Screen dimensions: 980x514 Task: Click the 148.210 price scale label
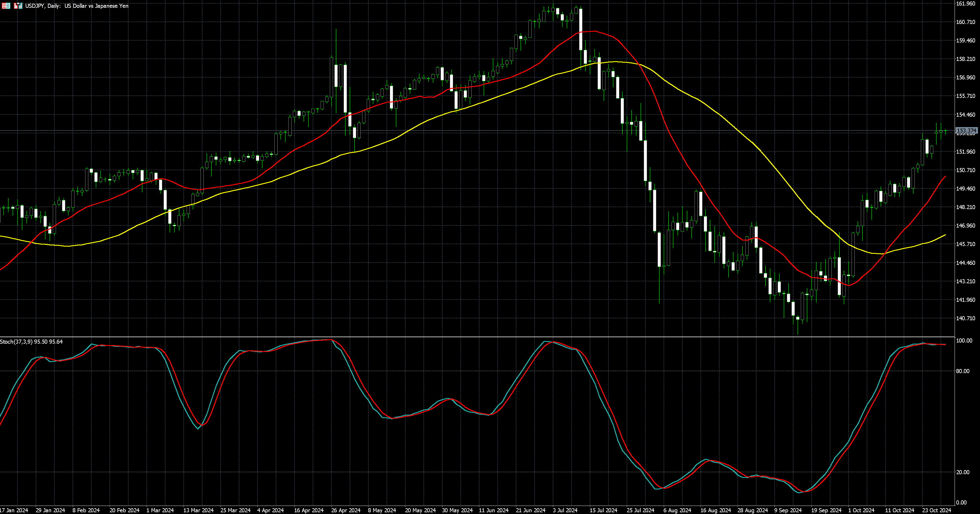(966, 207)
